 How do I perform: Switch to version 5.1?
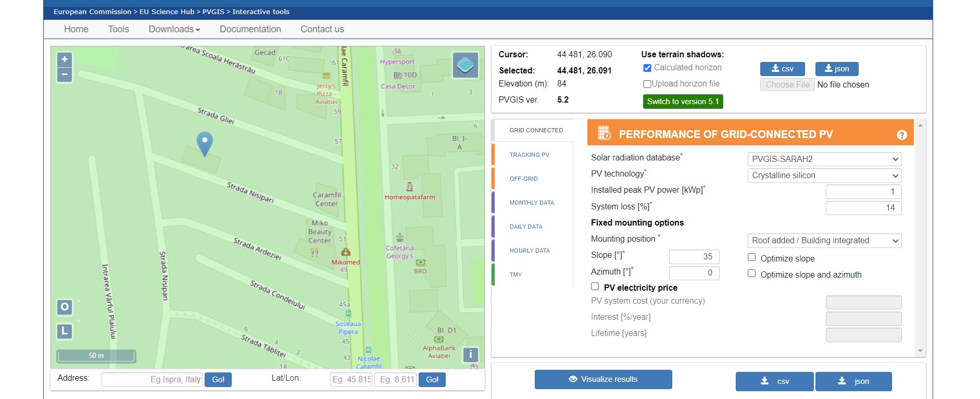click(x=683, y=102)
